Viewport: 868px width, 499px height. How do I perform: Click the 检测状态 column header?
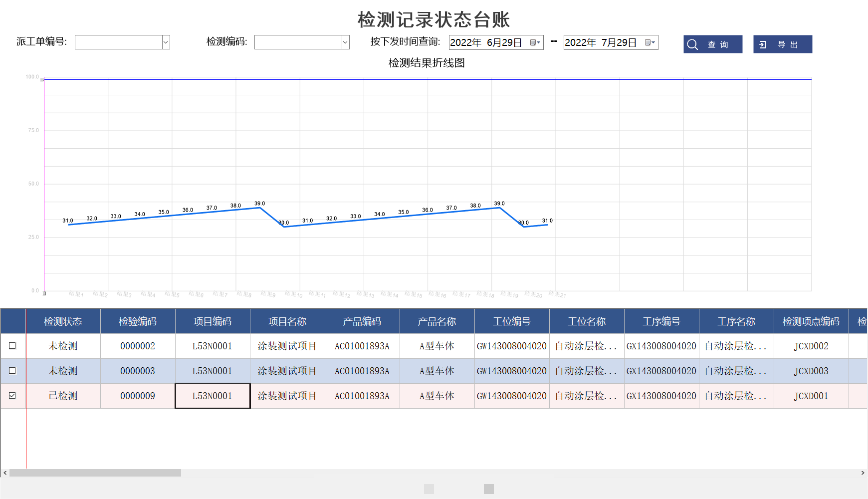click(63, 321)
